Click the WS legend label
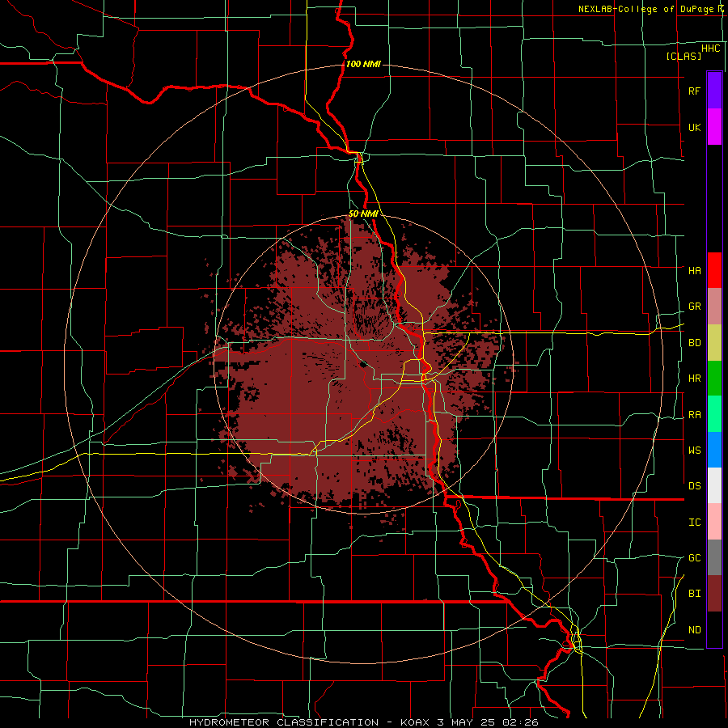This screenshot has height=728, width=728. [x=694, y=450]
